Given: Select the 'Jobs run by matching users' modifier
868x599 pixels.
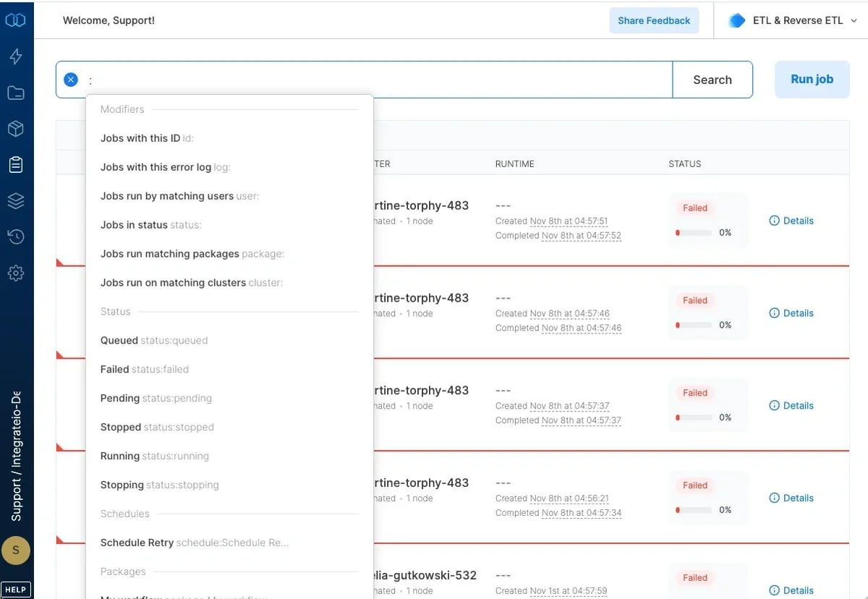Looking at the screenshot, I should [x=229, y=196].
